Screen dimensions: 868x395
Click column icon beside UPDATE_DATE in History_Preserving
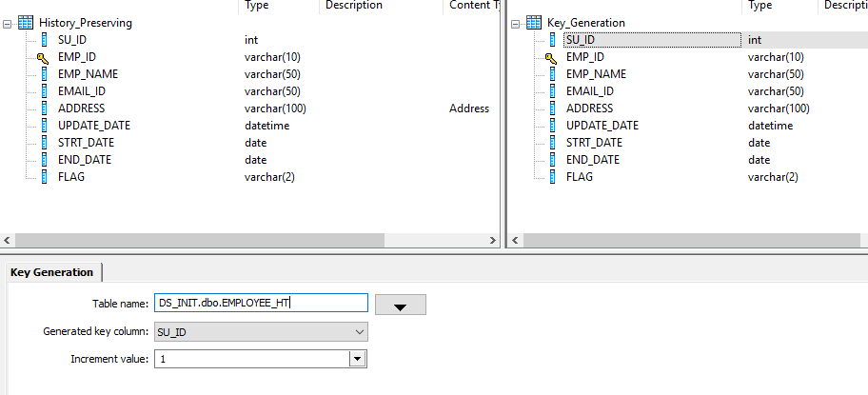pos(45,126)
